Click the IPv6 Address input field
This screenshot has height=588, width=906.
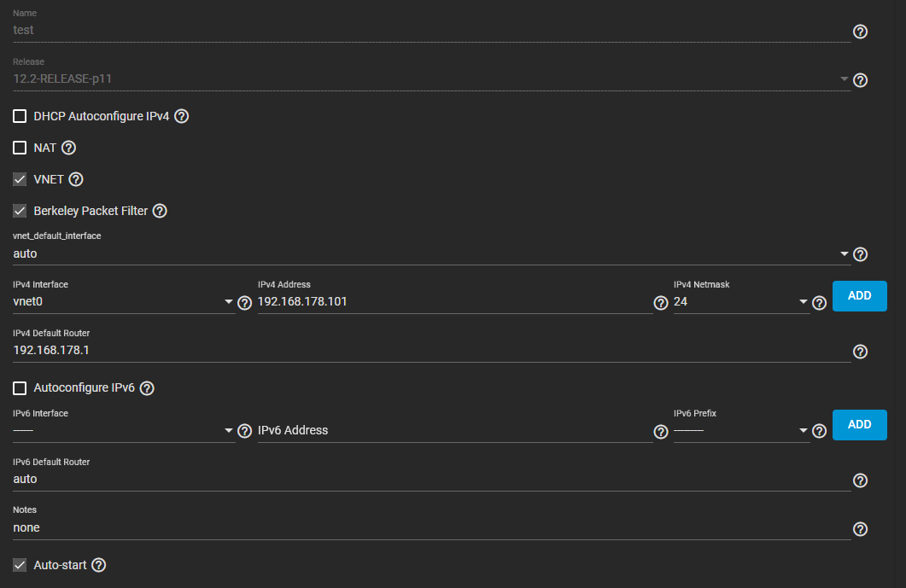point(453,431)
